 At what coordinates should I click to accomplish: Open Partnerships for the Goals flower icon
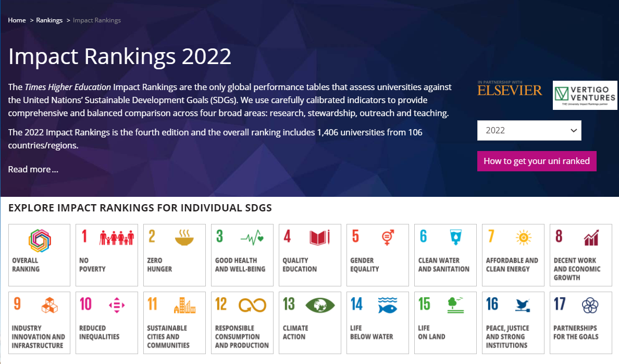pyautogui.click(x=590, y=305)
